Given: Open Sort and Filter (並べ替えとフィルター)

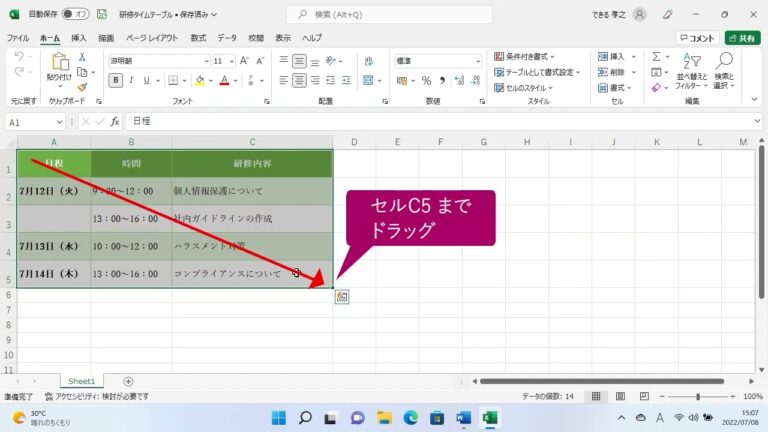Looking at the screenshot, I should coord(692,71).
